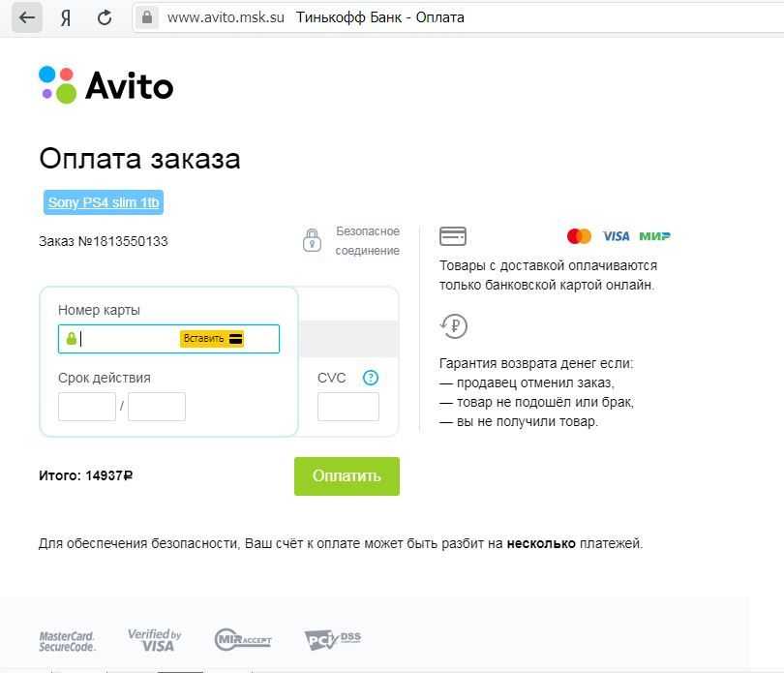Click the Срок действия label
The width and height of the screenshot is (784, 673).
coord(104,378)
